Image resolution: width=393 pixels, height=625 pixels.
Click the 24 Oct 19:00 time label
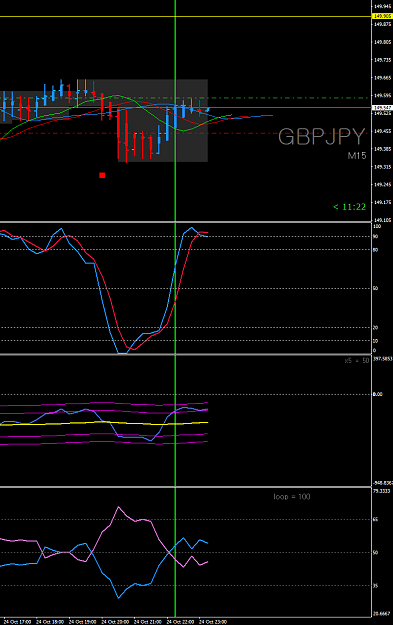point(83,622)
